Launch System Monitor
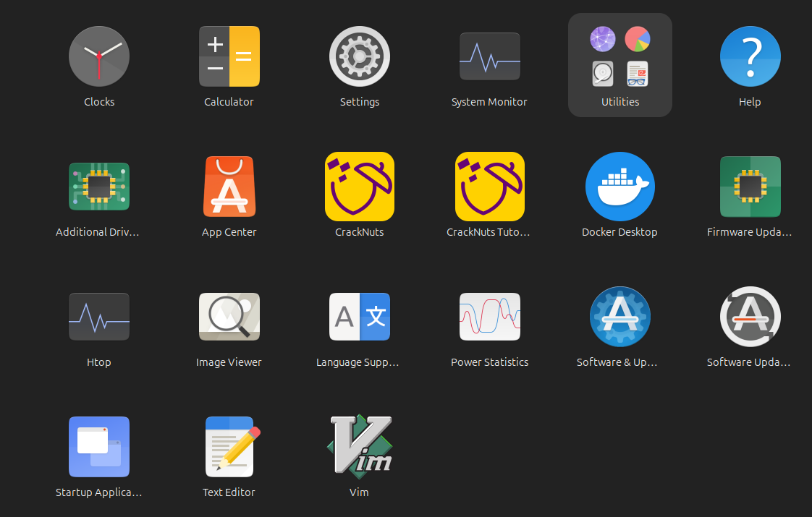Viewport: 812px width, 517px height. point(489,56)
